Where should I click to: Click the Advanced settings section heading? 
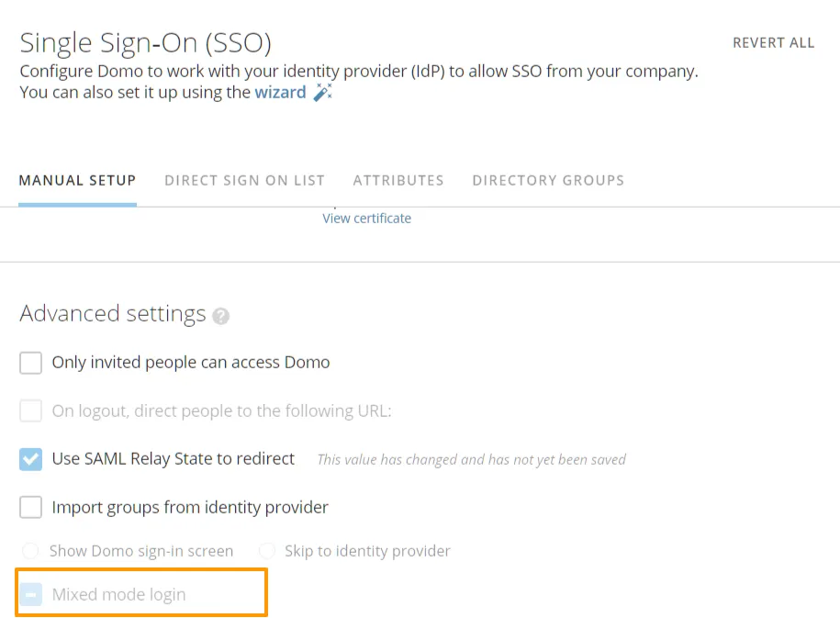[x=113, y=314]
